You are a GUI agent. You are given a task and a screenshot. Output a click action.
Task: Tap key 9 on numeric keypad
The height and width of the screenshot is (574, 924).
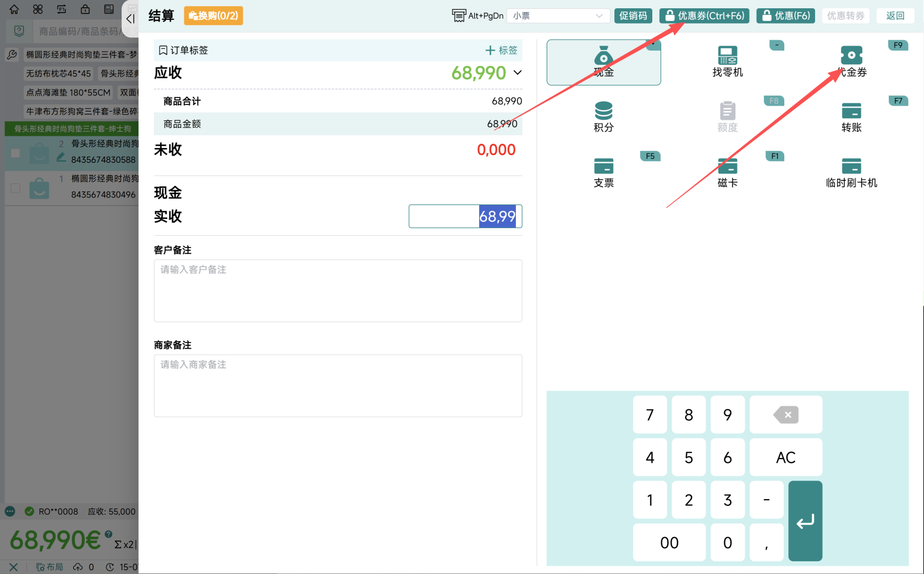pos(728,415)
